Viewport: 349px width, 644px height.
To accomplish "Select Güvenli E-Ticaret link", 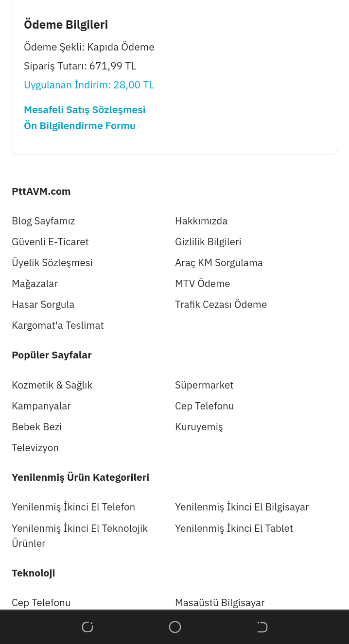I will coord(50,242).
